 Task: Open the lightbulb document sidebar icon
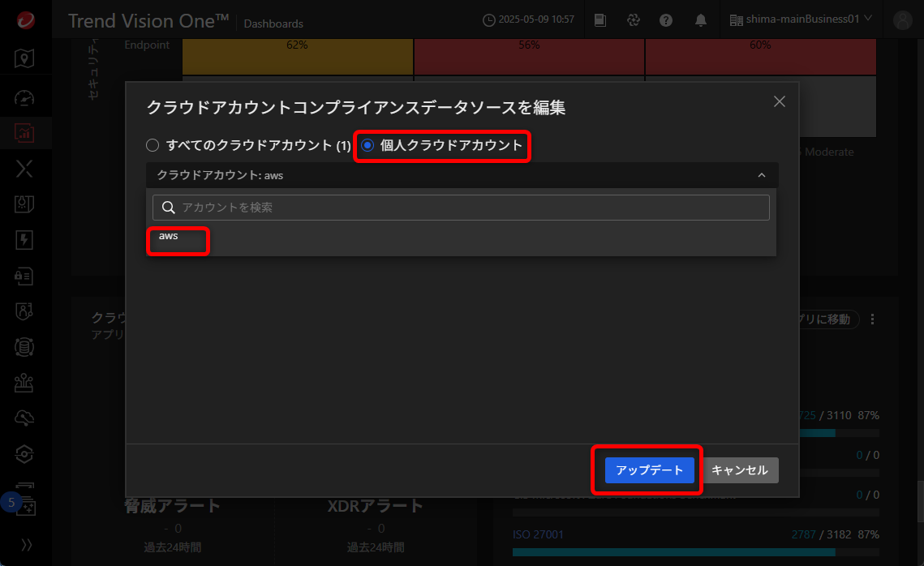click(x=24, y=204)
